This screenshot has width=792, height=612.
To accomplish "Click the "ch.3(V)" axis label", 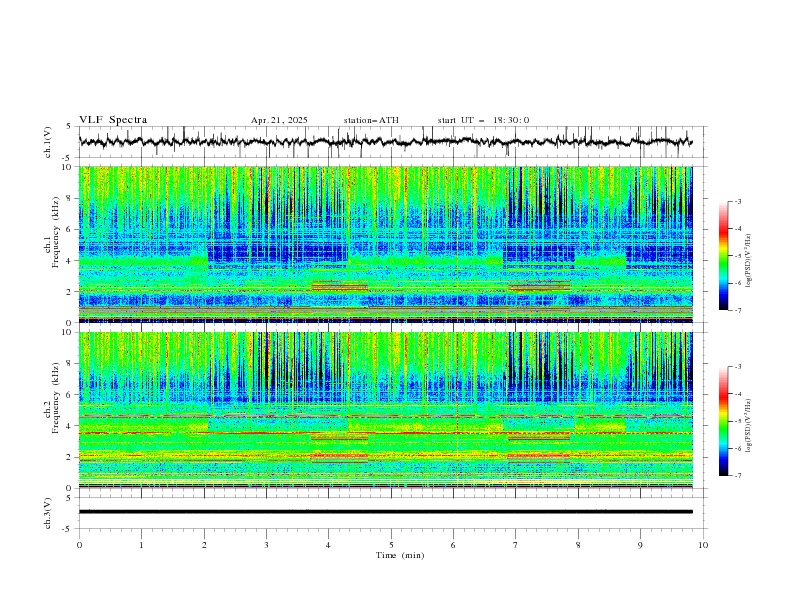I will click(48, 513).
